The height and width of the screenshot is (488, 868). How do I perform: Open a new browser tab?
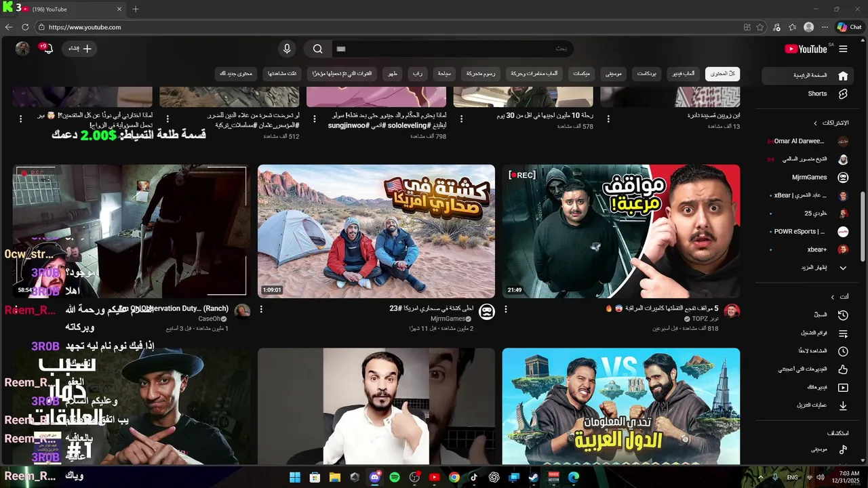[x=136, y=9]
